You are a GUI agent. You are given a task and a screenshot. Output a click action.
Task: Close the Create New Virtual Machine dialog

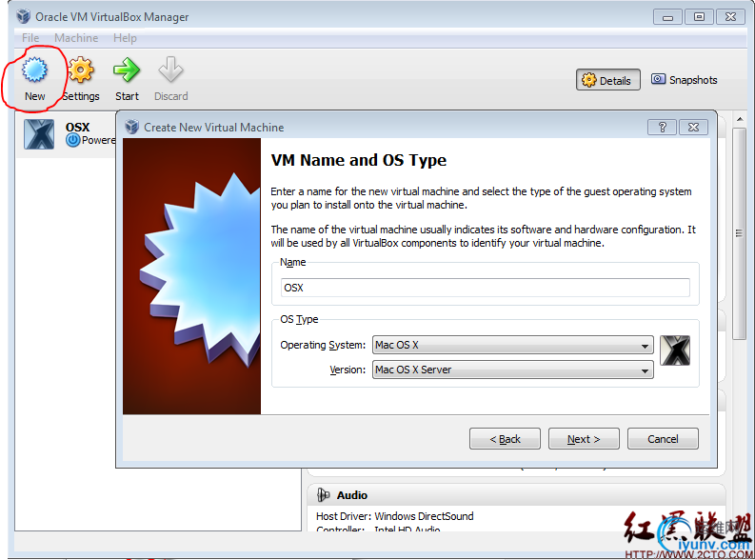(x=693, y=127)
